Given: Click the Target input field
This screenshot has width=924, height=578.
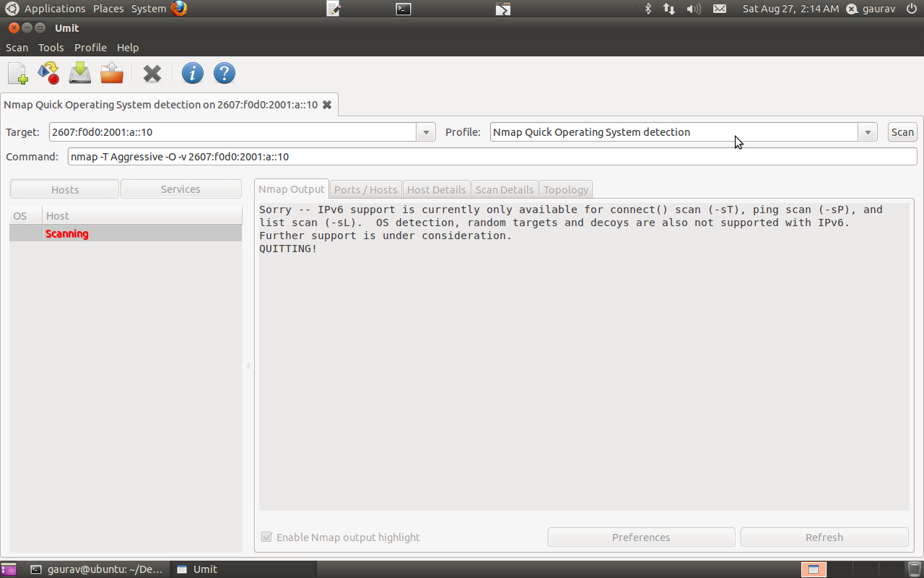Looking at the screenshot, I should 232,132.
